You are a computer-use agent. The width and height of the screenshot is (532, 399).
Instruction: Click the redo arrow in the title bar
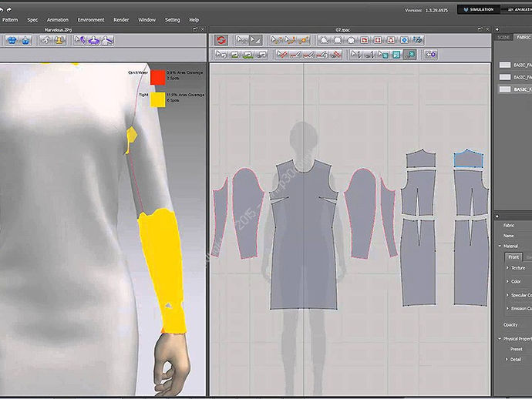[9, 10]
